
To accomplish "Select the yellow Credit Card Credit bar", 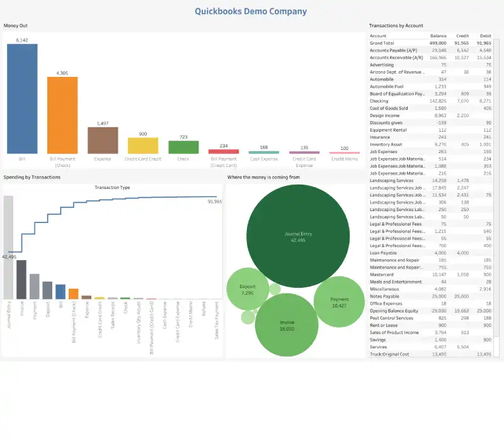I will click(x=143, y=146).
